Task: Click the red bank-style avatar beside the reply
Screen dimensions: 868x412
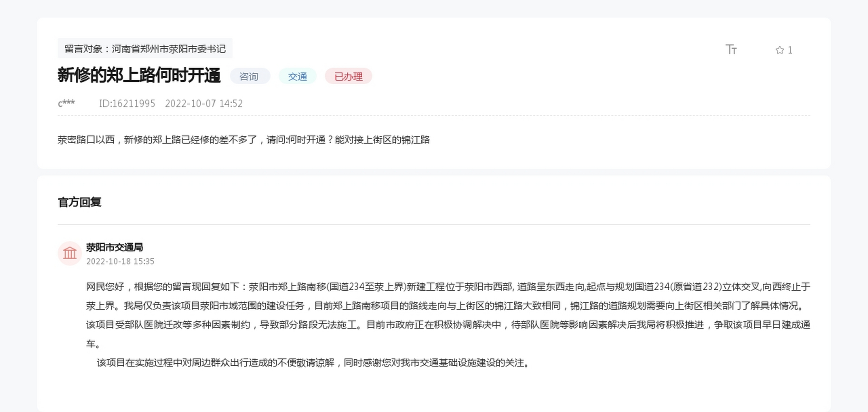Action: (x=70, y=253)
